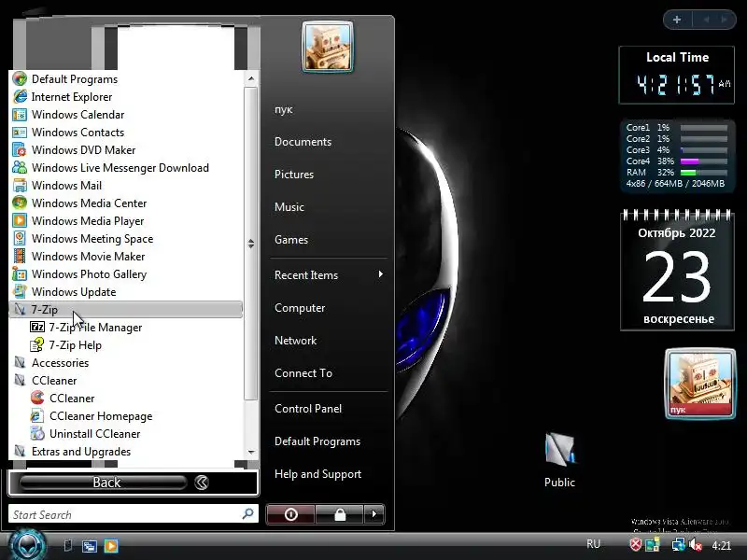
Task: Open Windows Photo Gallery icon
Action: pos(20,274)
